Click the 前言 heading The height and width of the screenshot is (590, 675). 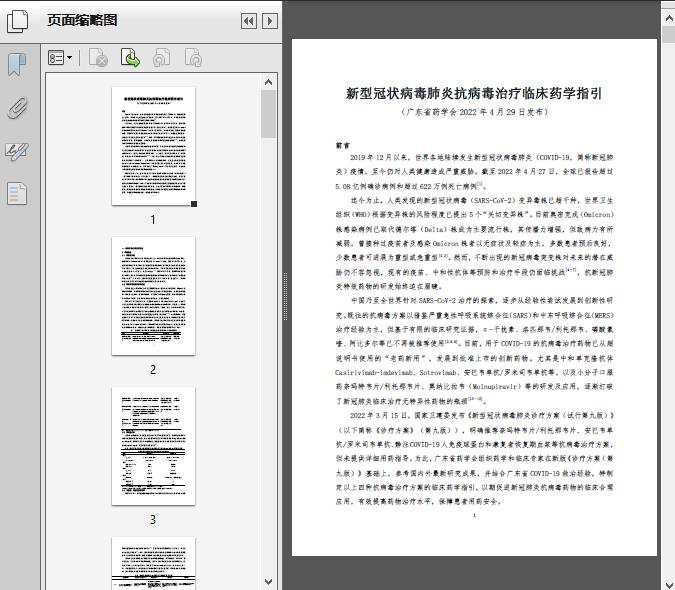point(343,145)
